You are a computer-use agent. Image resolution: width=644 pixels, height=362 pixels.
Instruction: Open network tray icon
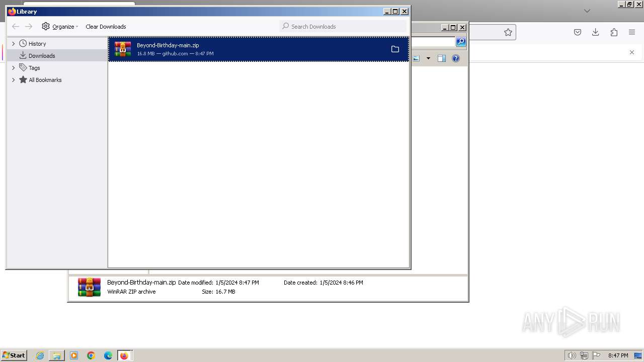tap(584, 355)
